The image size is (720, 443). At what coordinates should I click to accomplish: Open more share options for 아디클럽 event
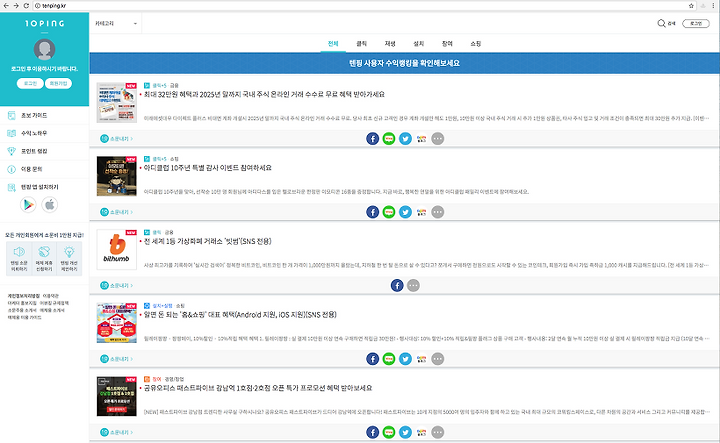(438, 212)
